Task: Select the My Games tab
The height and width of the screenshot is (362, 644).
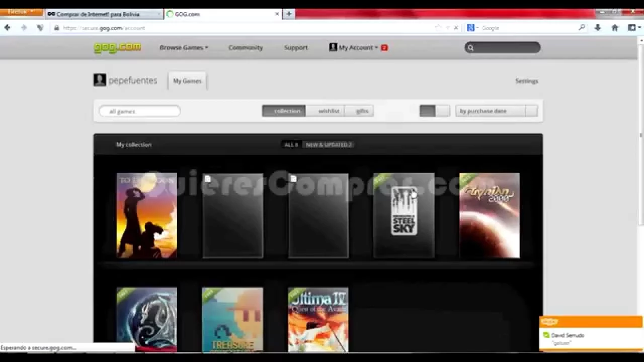Action: point(187,81)
